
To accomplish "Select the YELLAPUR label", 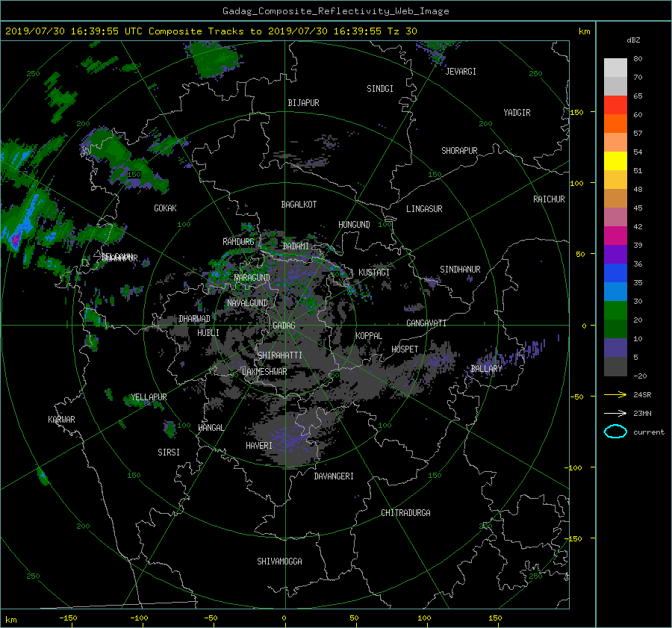I will click(149, 397).
